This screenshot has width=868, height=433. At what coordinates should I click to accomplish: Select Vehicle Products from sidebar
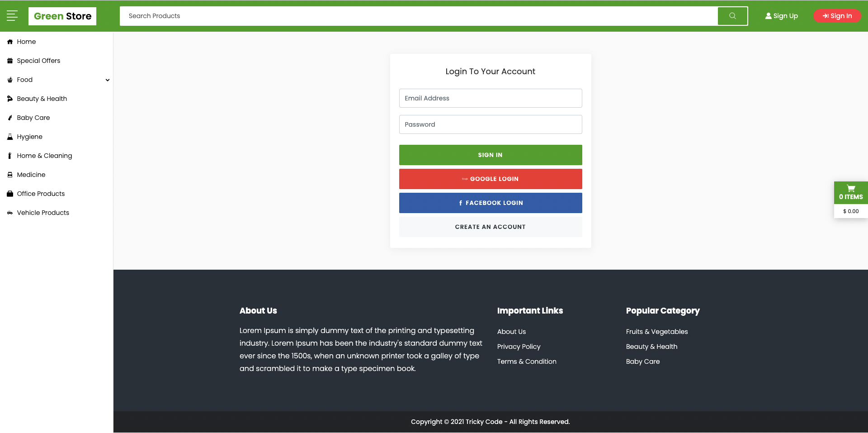[x=43, y=213]
